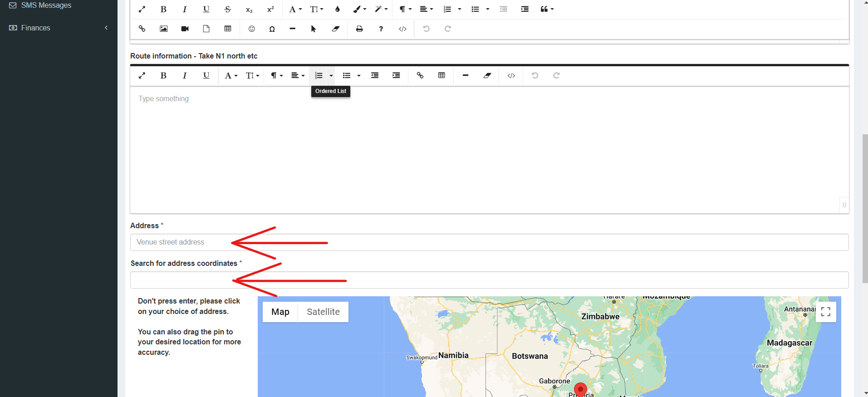
Task: Open editor help question mark
Action: (381, 29)
